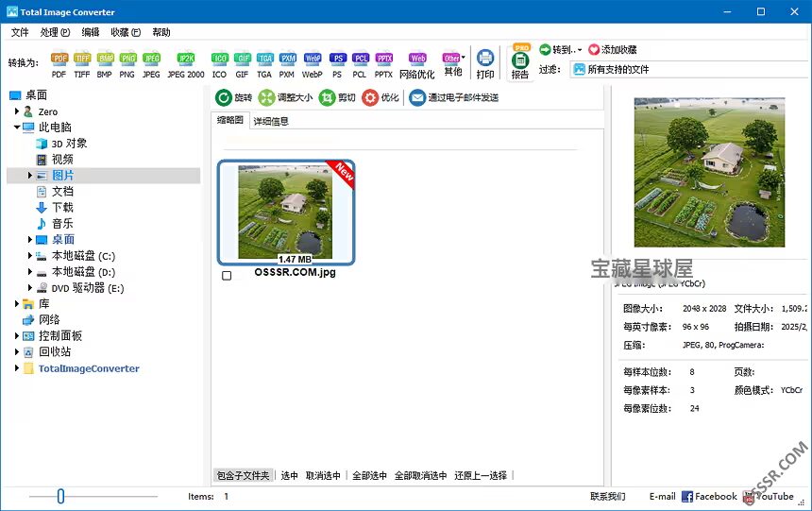Open the 文件 menu

pyautogui.click(x=20, y=32)
